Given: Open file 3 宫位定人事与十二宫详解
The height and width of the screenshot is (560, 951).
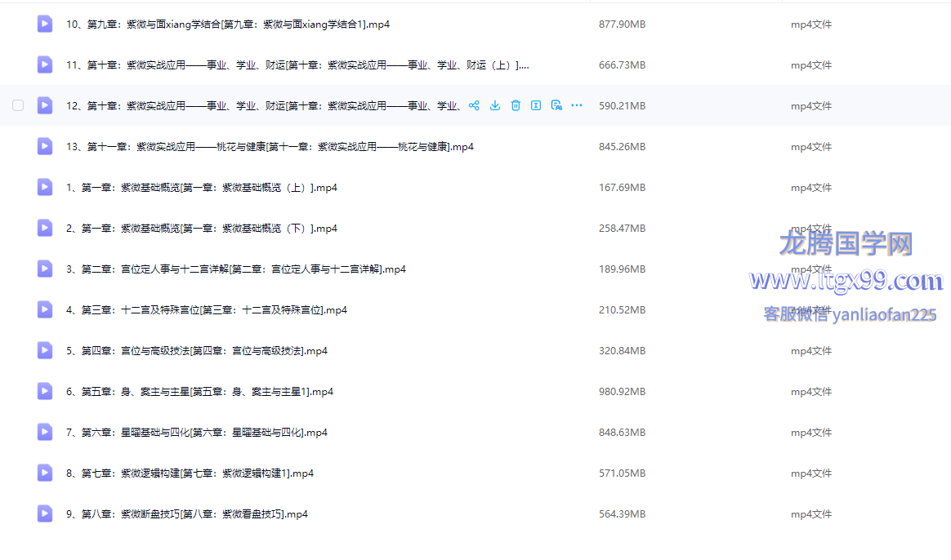Looking at the screenshot, I should click(235, 269).
